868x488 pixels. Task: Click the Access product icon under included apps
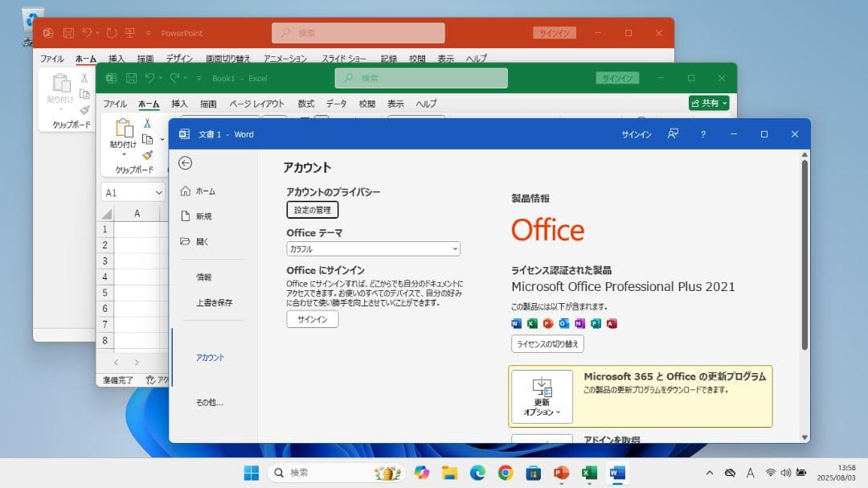[612, 323]
